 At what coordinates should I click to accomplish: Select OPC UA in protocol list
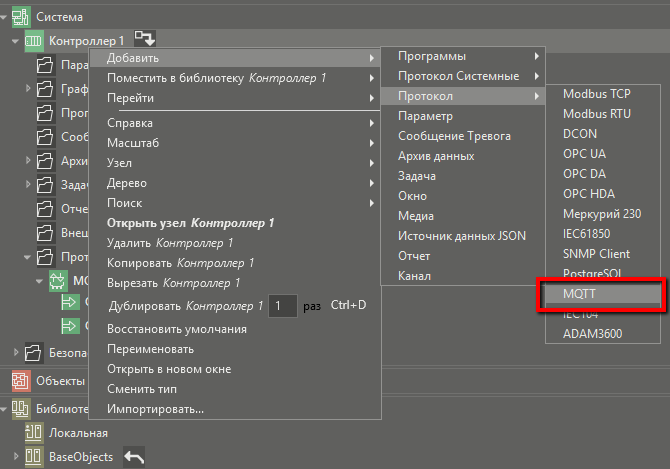coord(584,153)
